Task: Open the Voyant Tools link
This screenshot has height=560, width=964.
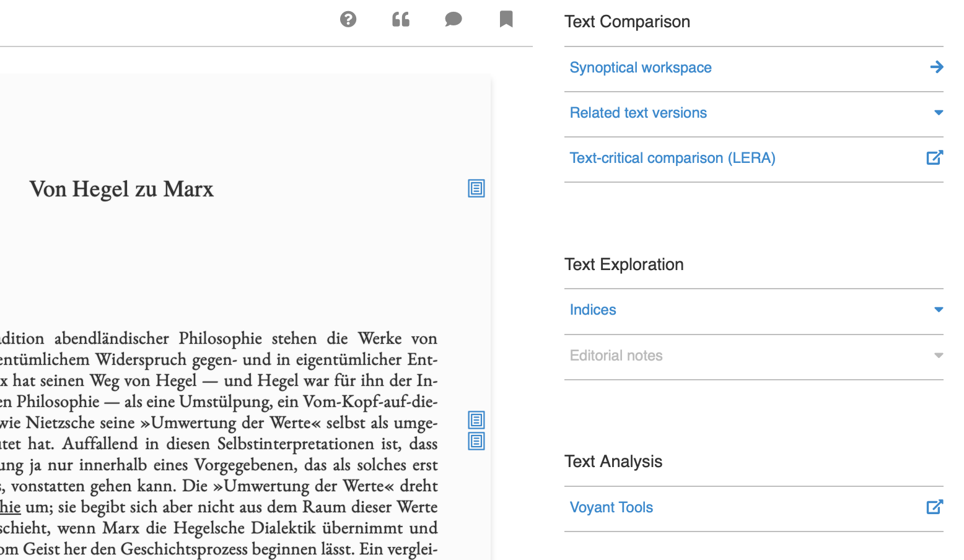Action: pyautogui.click(x=611, y=507)
